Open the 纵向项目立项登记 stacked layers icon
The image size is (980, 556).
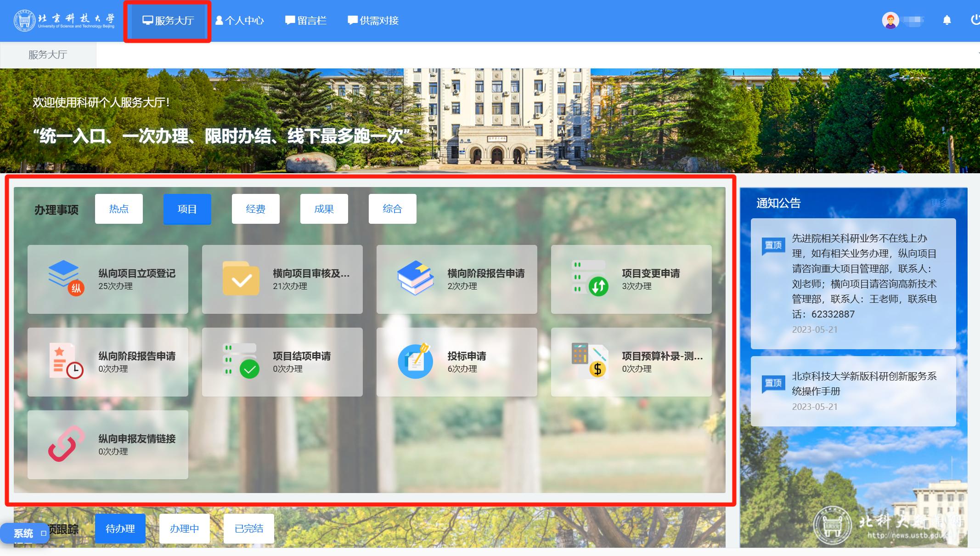(66, 278)
